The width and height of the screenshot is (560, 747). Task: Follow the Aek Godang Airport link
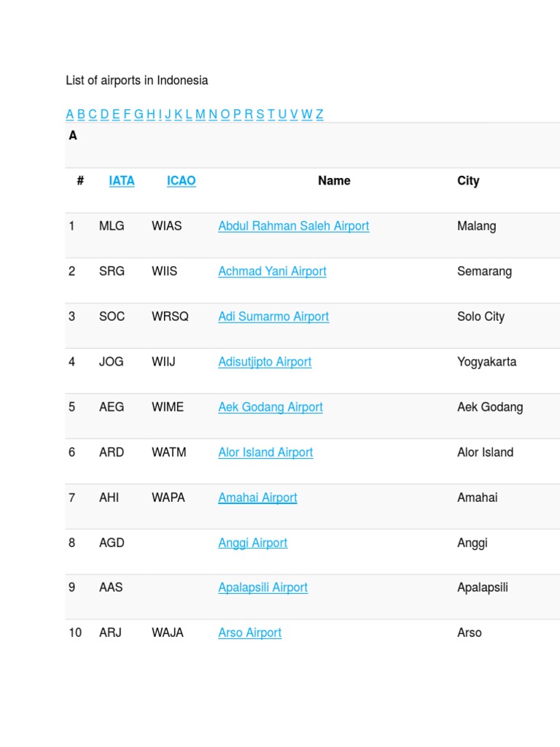pyautogui.click(x=270, y=407)
